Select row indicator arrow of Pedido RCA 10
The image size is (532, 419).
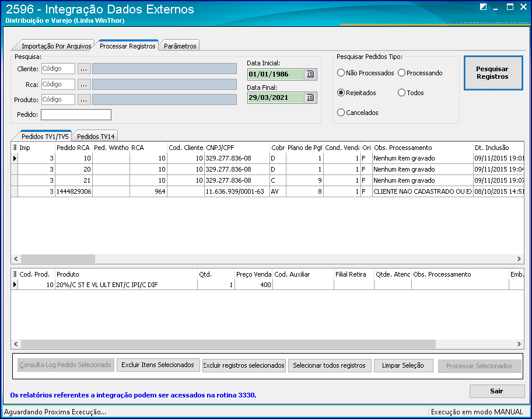[15, 158]
